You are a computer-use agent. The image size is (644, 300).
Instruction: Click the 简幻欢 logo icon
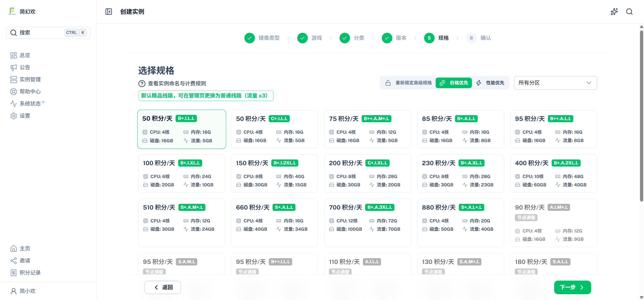tap(12, 11)
